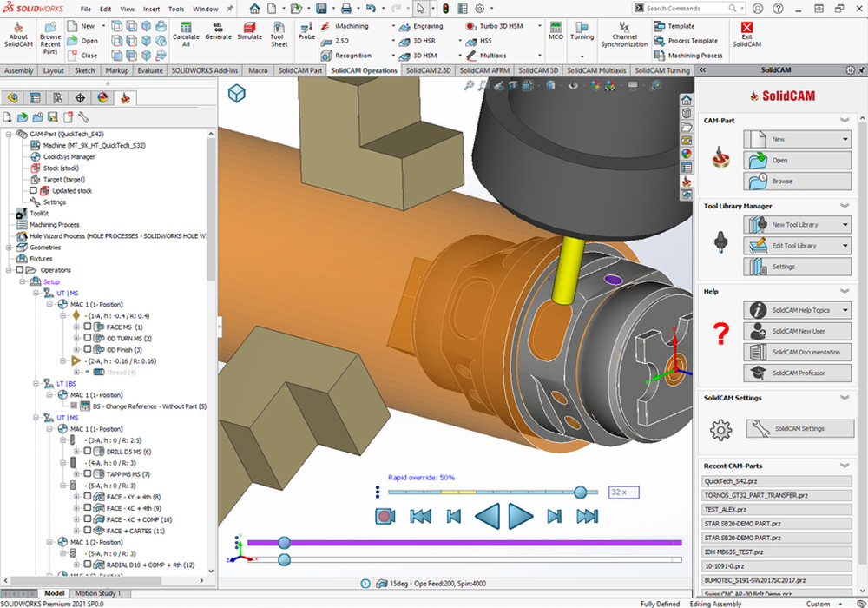Collapse the Tool Library Manager section
The width and height of the screenshot is (868, 608).
[x=845, y=206]
